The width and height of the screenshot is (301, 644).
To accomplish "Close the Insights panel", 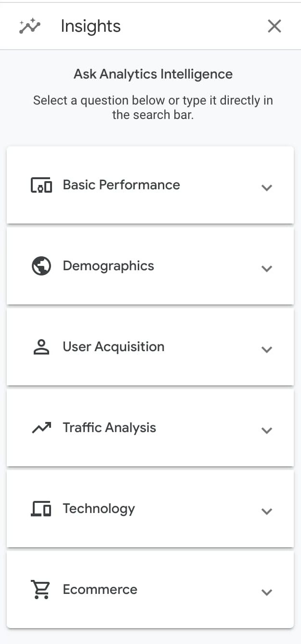I will [x=274, y=26].
